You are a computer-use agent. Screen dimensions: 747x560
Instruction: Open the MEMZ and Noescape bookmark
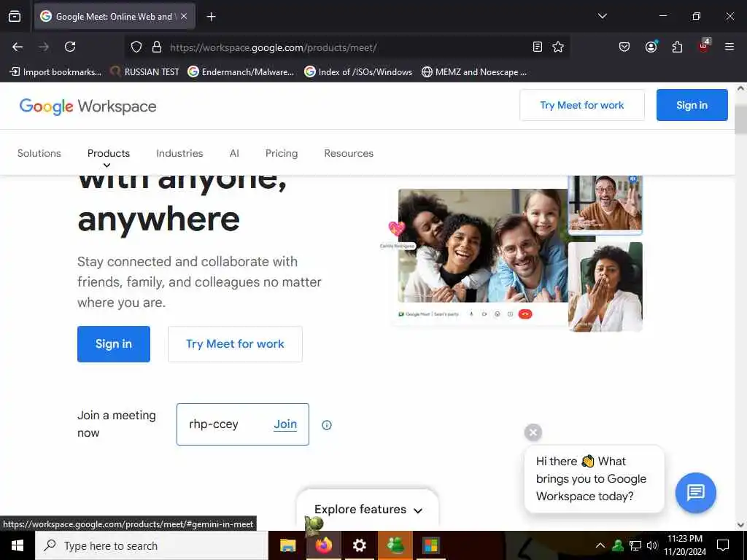[x=474, y=72]
